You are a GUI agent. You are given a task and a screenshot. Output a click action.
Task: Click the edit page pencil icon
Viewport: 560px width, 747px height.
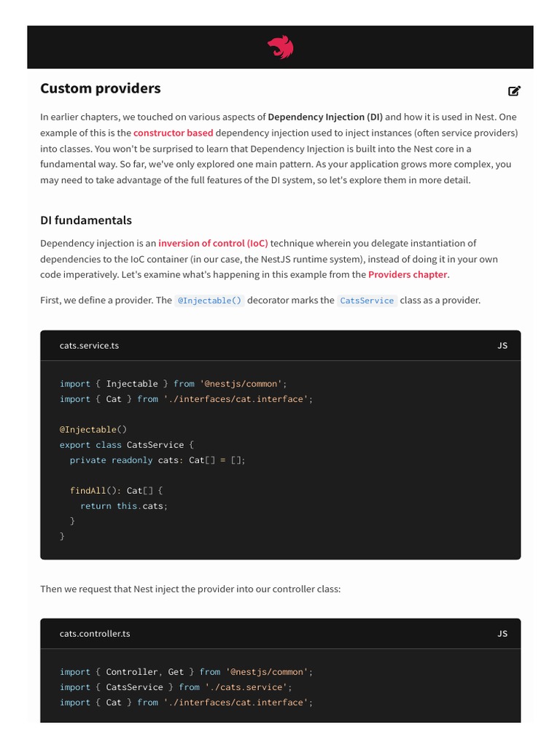point(514,91)
